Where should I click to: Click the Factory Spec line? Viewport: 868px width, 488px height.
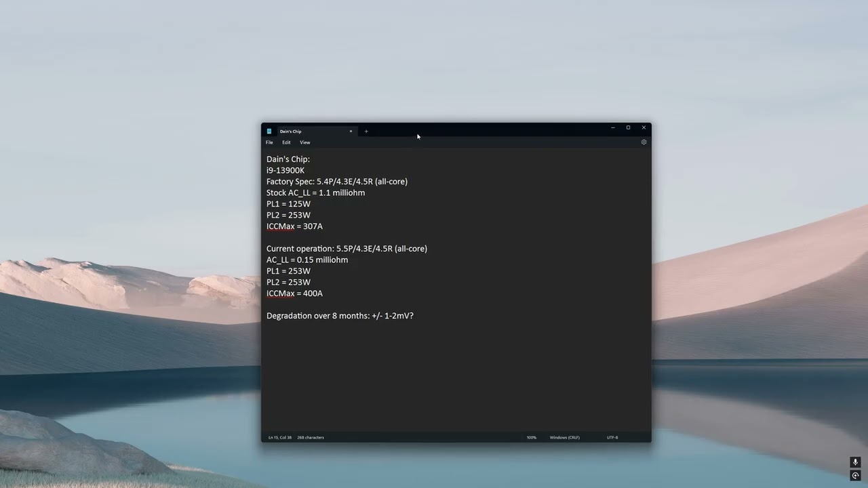coord(337,182)
